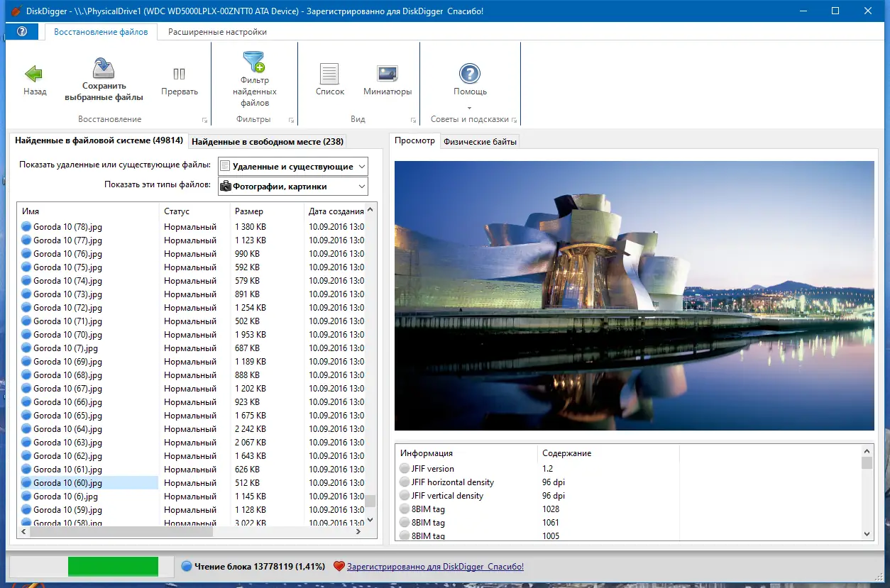Click the green scan progress bar
This screenshot has width=890, height=588.
[x=113, y=566]
